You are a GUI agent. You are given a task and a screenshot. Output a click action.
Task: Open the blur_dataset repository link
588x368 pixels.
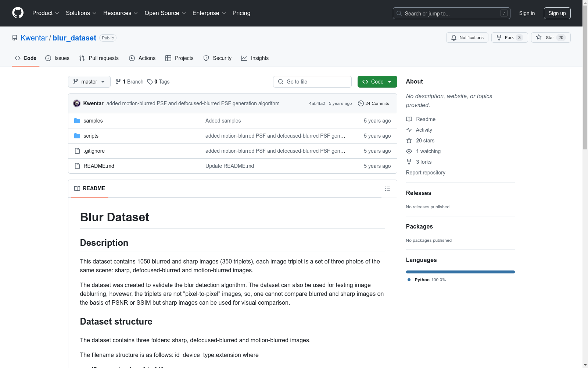[74, 38]
